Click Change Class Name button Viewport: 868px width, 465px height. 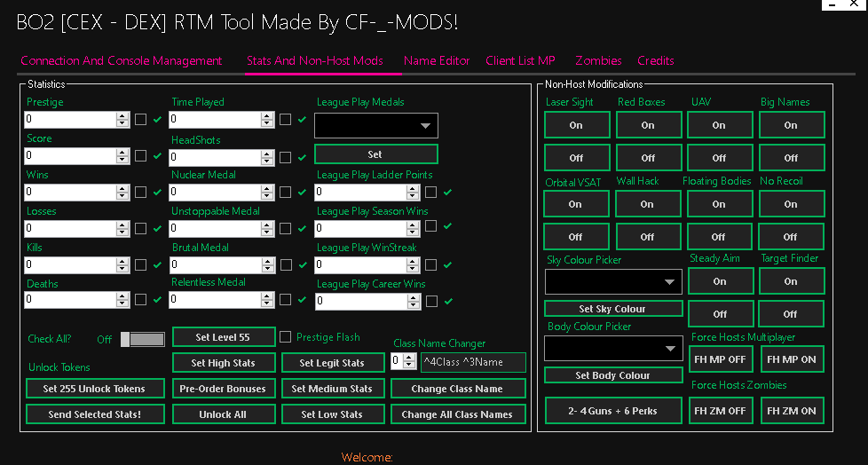pyautogui.click(x=458, y=388)
